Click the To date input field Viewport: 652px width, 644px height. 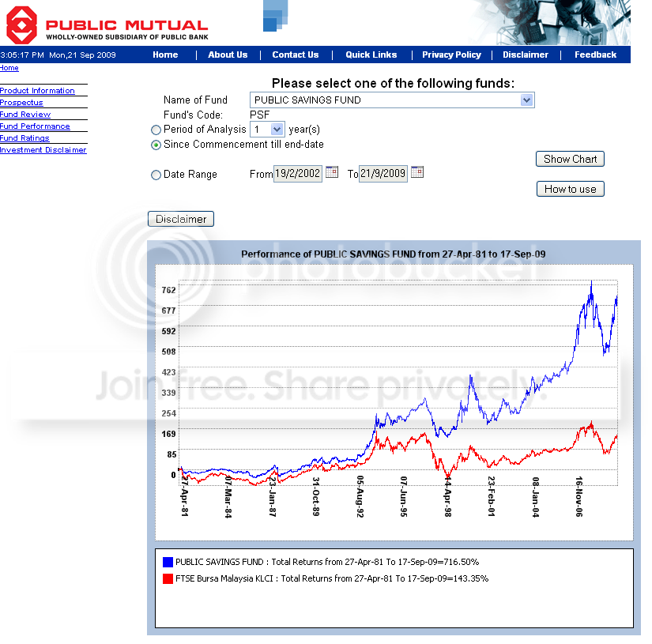pos(383,174)
